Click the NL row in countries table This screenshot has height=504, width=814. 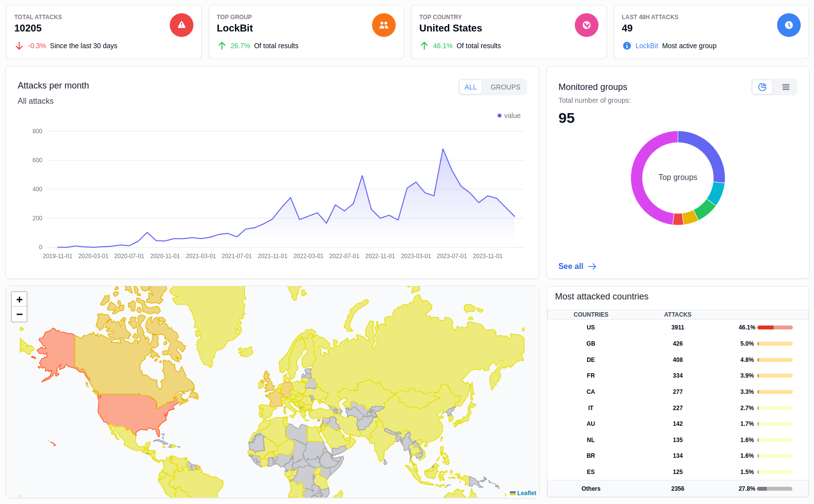[678, 440]
